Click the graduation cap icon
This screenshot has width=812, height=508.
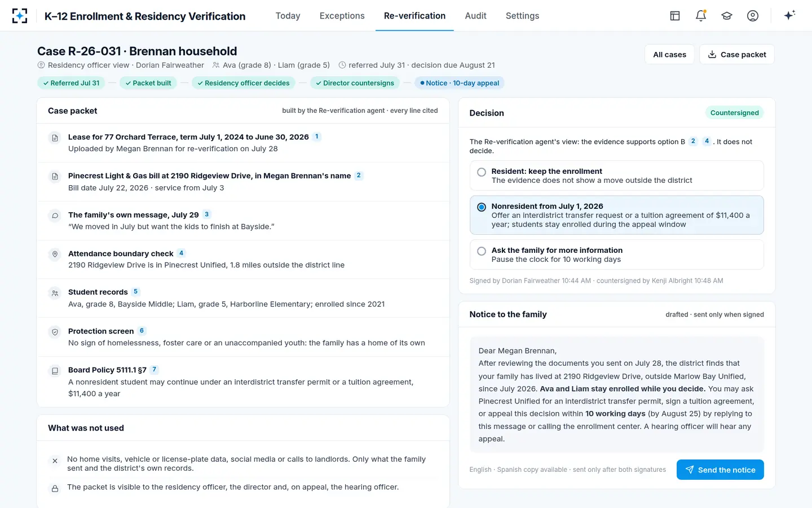click(727, 16)
